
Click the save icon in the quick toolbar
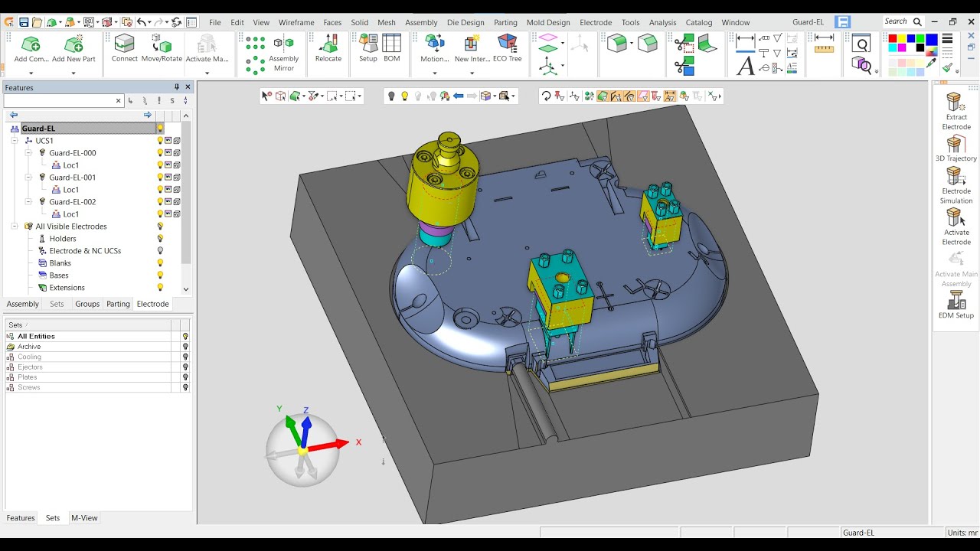pos(24,22)
